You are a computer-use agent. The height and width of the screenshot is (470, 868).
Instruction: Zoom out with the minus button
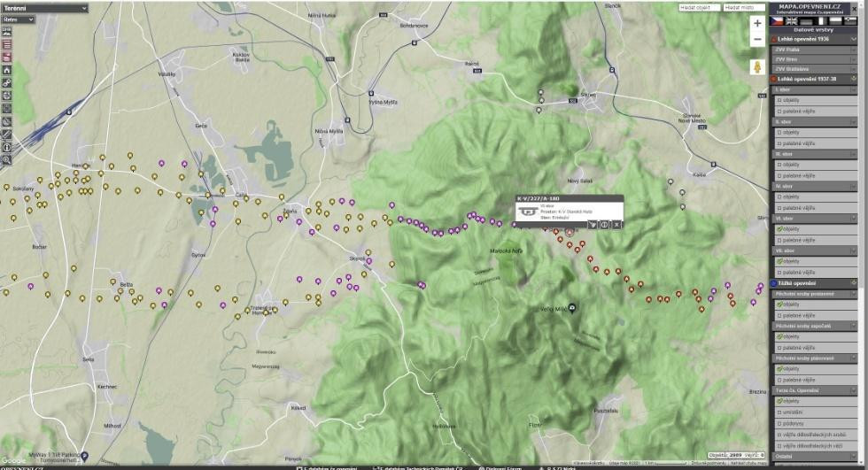point(757,40)
